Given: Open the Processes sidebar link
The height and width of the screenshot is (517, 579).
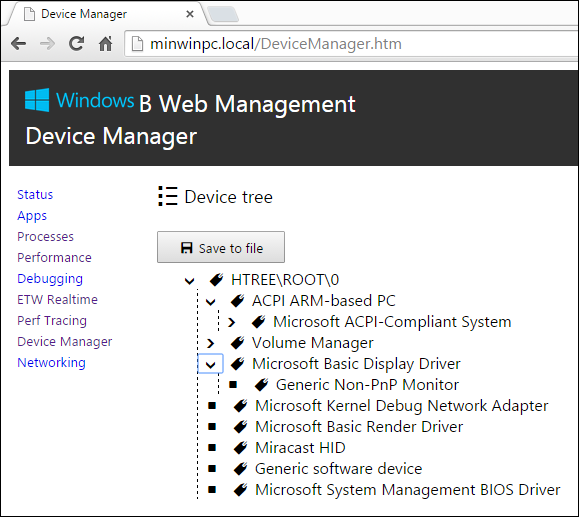Looking at the screenshot, I should pyautogui.click(x=45, y=237).
